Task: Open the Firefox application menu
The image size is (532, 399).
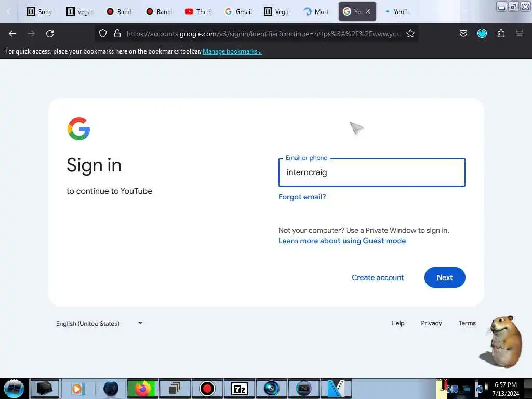Action: (x=520, y=33)
